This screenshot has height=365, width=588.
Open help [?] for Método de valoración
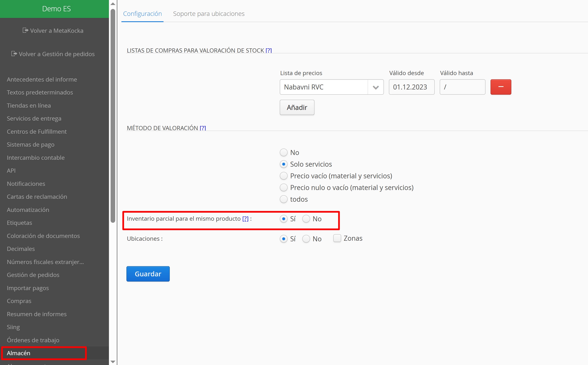[x=203, y=128]
